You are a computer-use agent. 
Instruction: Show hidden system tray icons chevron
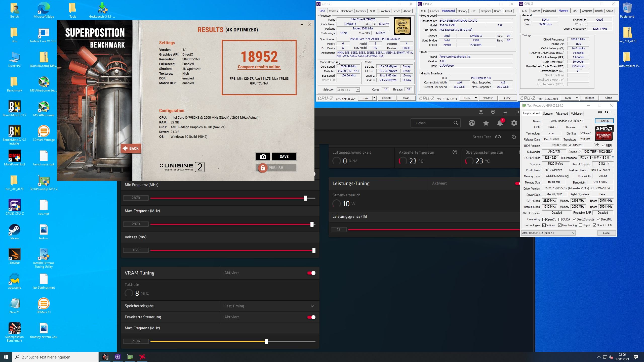(x=599, y=357)
